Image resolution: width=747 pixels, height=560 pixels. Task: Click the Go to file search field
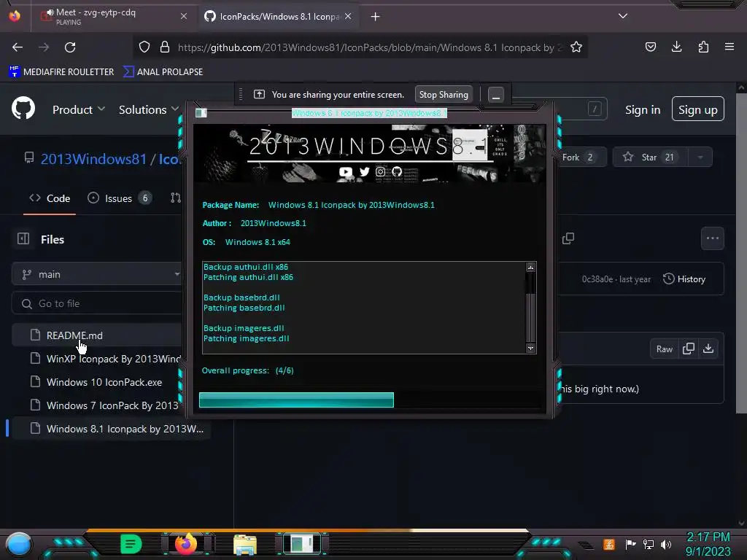coord(97,303)
